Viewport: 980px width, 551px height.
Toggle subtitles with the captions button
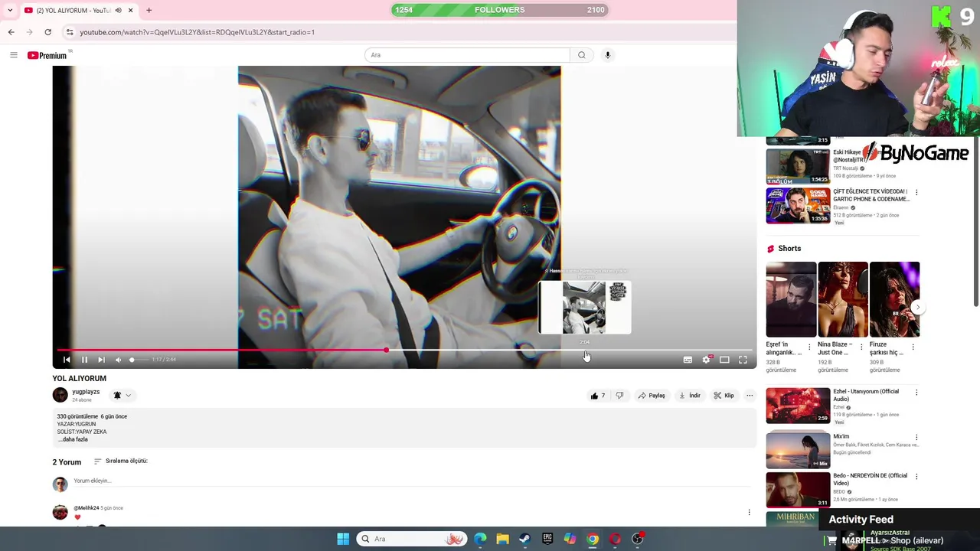688,360
